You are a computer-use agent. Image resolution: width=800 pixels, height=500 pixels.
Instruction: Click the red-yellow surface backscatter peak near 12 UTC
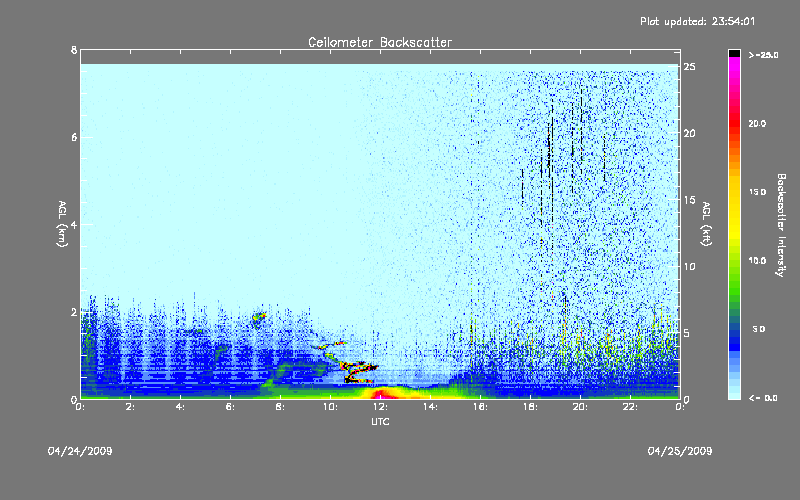383,393
